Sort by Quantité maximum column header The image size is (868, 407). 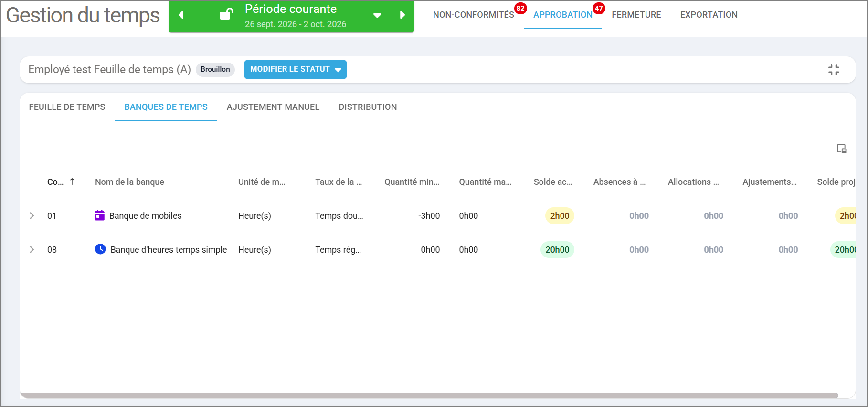(485, 182)
